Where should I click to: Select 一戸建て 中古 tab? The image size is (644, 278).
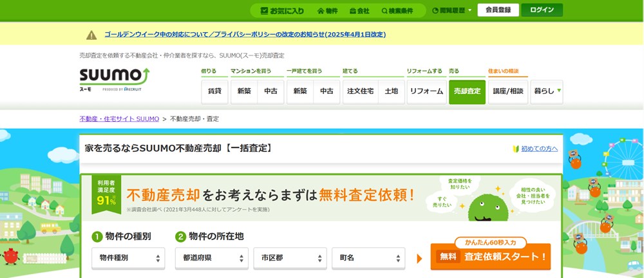[x=327, y=91]
